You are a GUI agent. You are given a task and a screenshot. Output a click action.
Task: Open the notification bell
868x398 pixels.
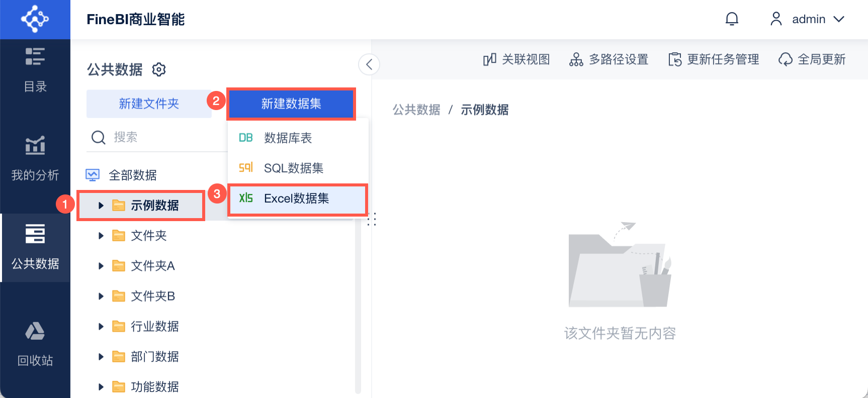[x=732, y=19]
